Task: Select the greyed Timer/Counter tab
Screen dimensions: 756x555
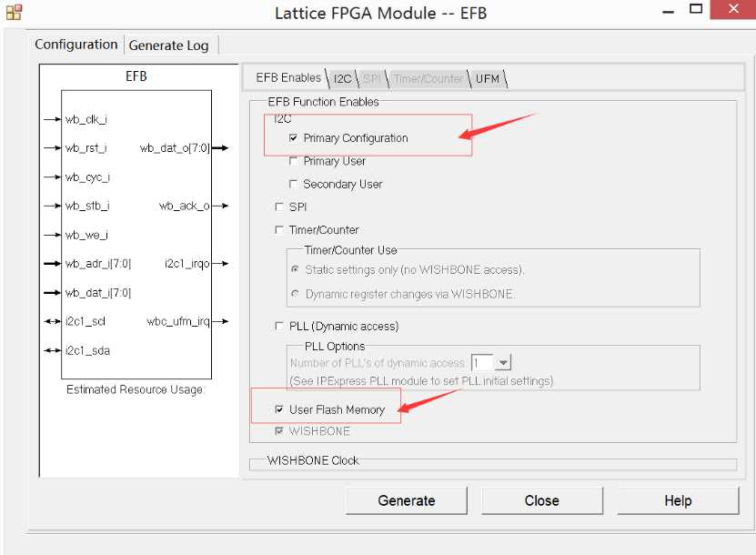Action: (x=428, y=78)
